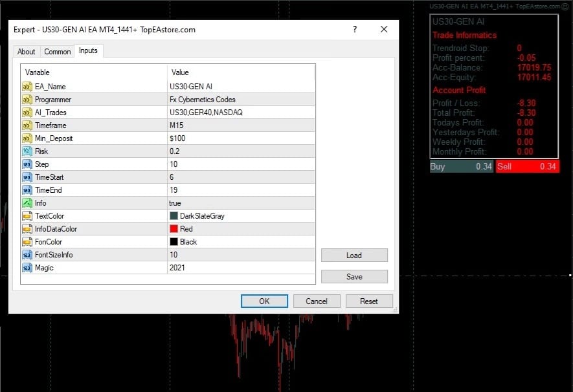Save the current inputs to file
The height and width of the screenshot is (392, 573).
click(x=354, y=277)
